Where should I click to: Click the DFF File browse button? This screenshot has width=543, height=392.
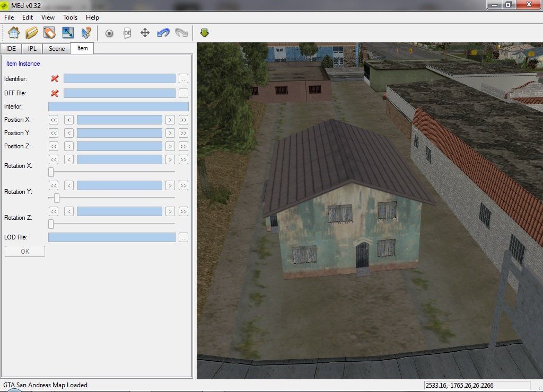pyautogui.click(x=183, y=93)
